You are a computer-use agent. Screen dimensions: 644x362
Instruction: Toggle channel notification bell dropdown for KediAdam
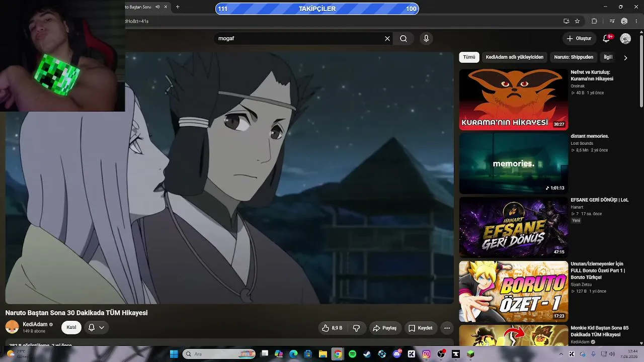coord(96,327)
